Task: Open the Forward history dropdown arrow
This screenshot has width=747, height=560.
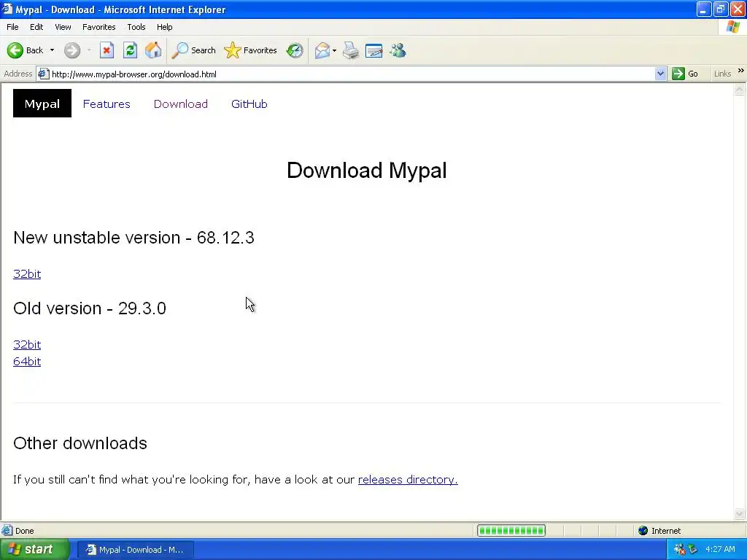Action: 89,50
